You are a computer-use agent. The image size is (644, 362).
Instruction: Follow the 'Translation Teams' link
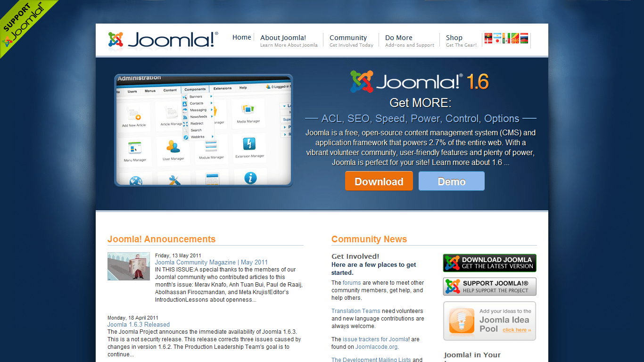click(x=356, y=311)
